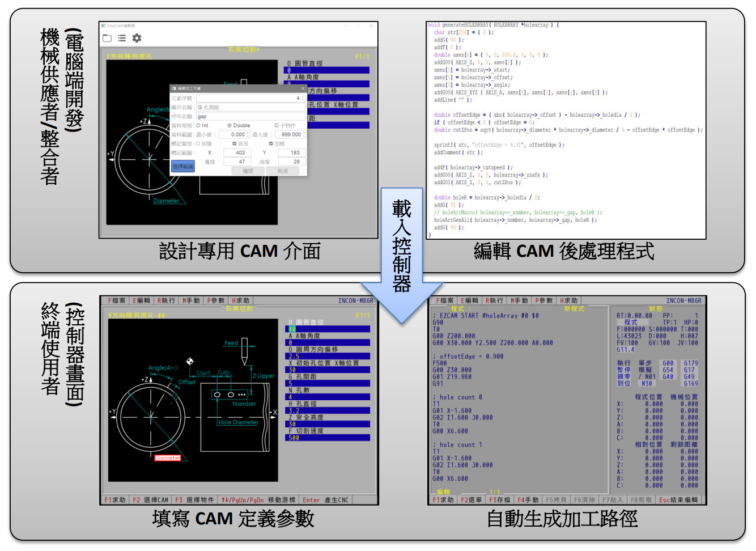The image size is (756, 551).
Task: Adjust the 最小值 spinner arrows
Action: 248,135
